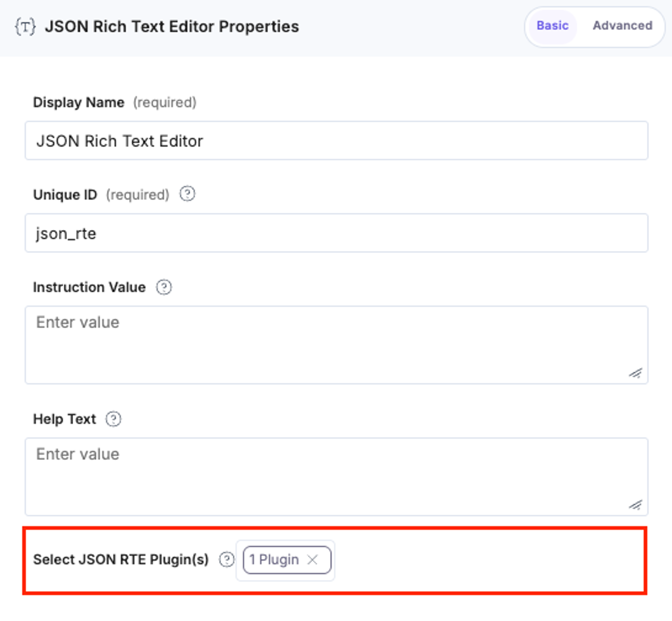Click the Unique ID label
Viewport: 672px width, 621px height.
tap(65, 195)
